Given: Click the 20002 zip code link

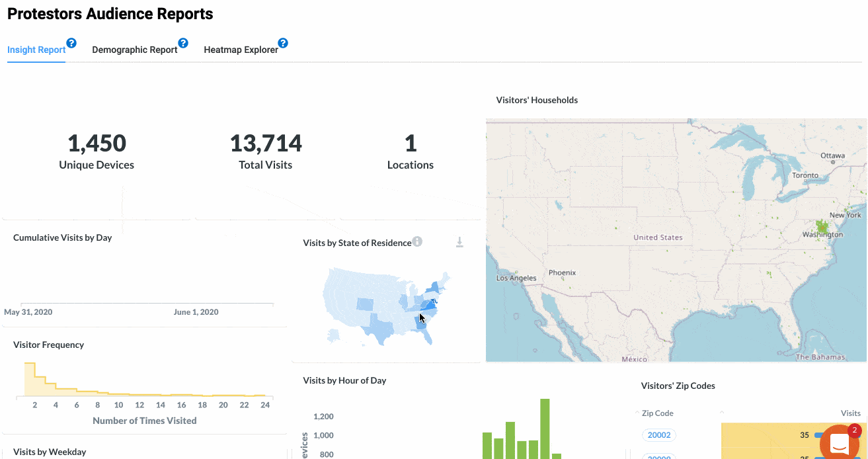Looking at the screenshot, I should click(659, 435).
